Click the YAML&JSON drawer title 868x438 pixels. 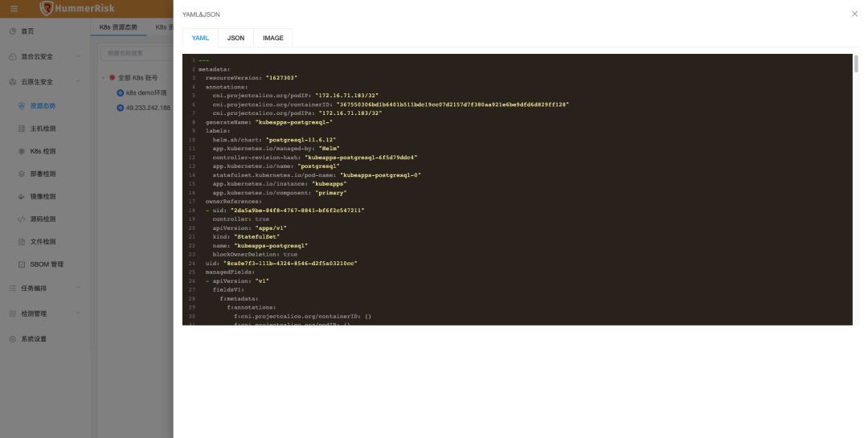201,14
